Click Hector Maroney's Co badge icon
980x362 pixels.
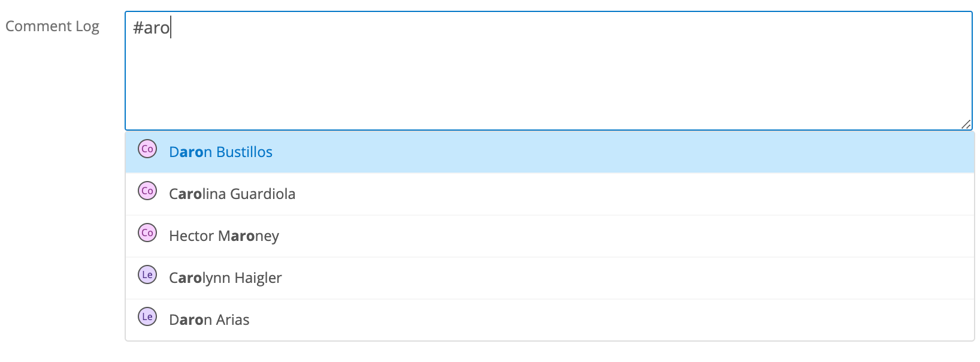147,233
